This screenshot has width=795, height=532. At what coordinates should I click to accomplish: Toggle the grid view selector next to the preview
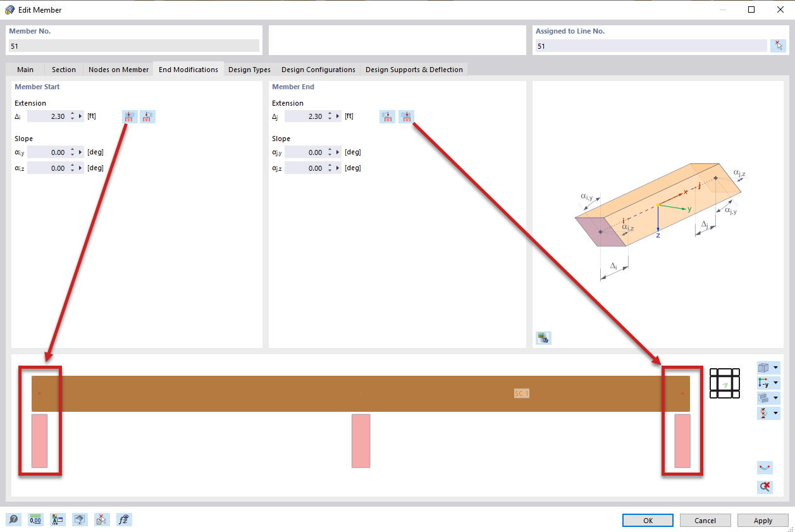(x=724, y=383)
